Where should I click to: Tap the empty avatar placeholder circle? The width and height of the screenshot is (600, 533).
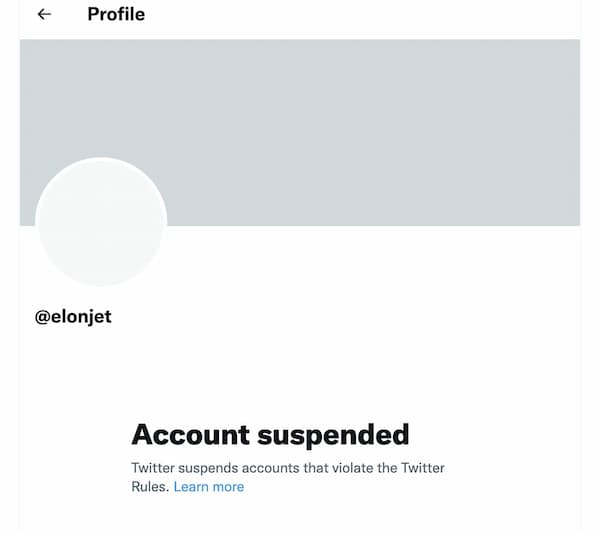[x=101, y=222]
